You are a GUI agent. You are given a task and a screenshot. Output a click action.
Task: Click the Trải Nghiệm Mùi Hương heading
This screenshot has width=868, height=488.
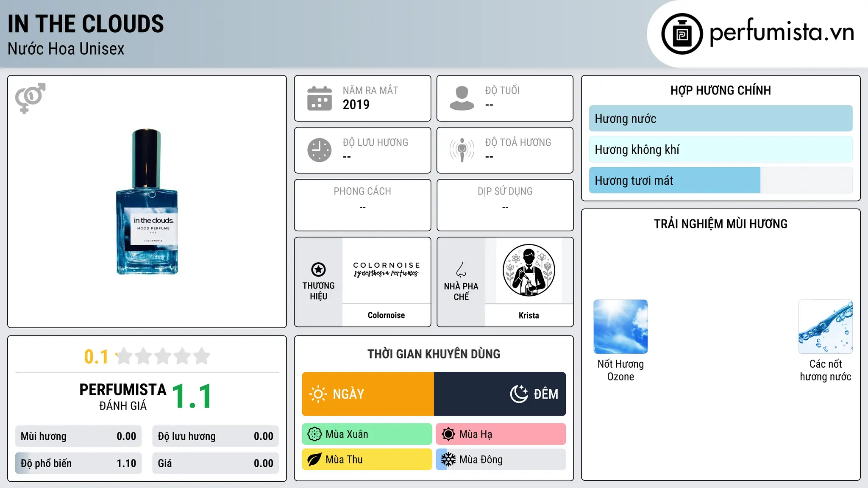pos(721,224)
